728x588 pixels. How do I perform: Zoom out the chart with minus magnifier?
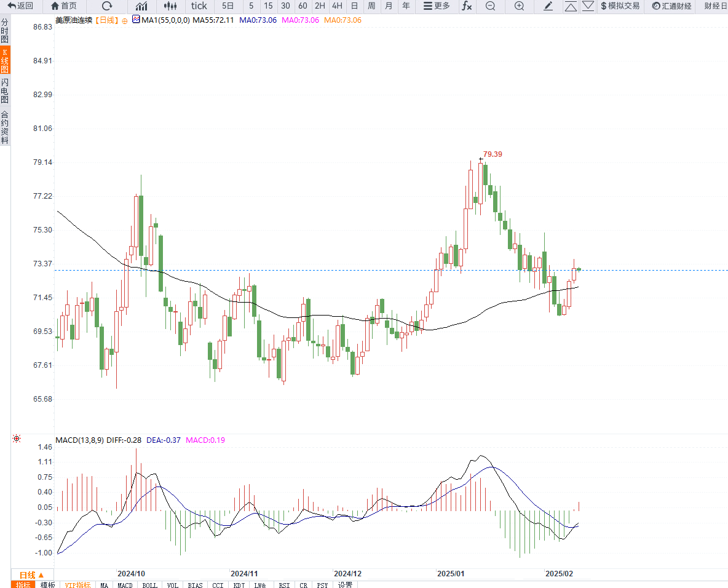[x=490, y=6]
